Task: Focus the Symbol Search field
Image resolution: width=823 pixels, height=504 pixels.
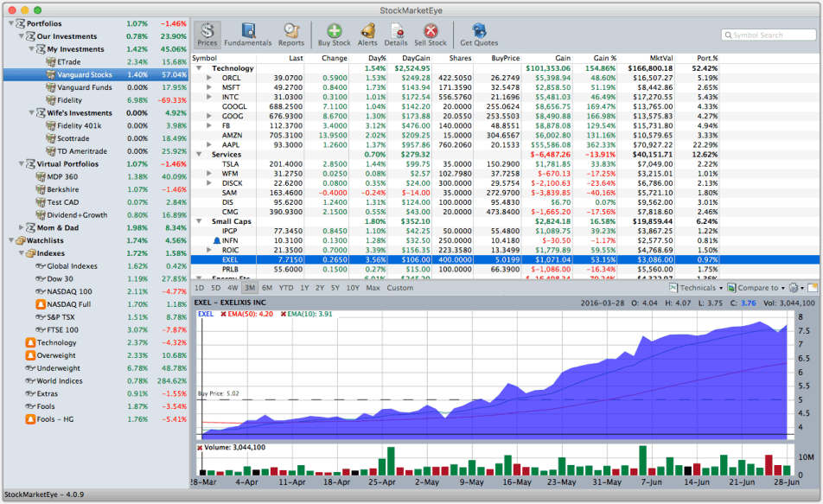Action: coord(769,35)
